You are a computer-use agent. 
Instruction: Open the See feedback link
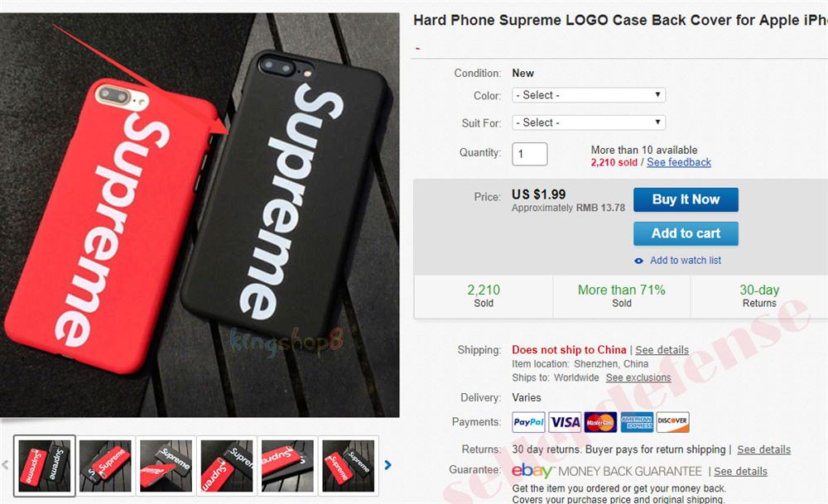click(679, 162)
